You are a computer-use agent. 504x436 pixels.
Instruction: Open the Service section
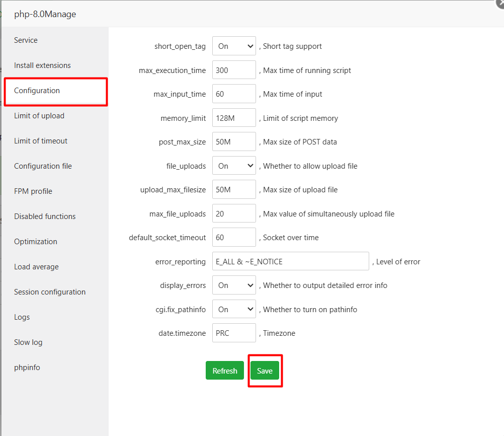[25, 40]
